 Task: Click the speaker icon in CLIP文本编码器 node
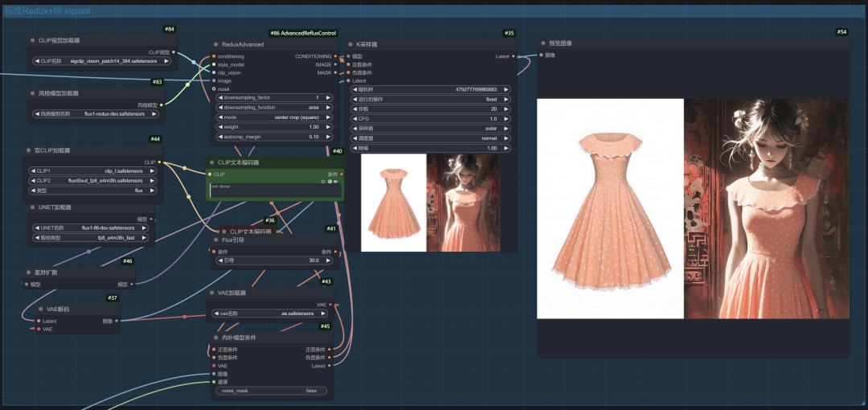click(336, 181)
